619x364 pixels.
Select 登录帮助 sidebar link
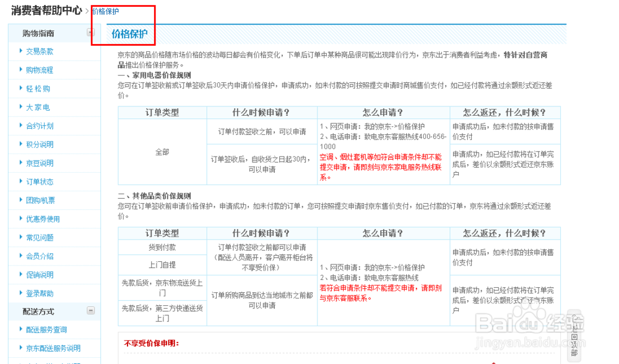(40, 293)
